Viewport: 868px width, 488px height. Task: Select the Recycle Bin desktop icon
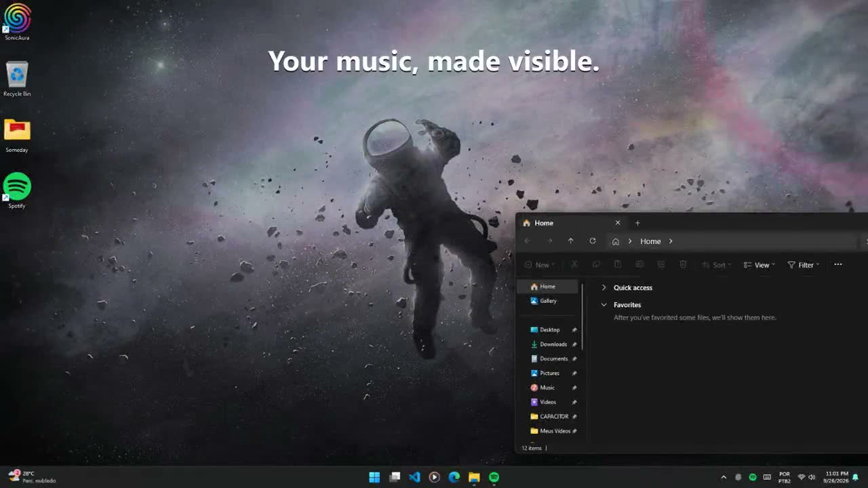[17, 79]
